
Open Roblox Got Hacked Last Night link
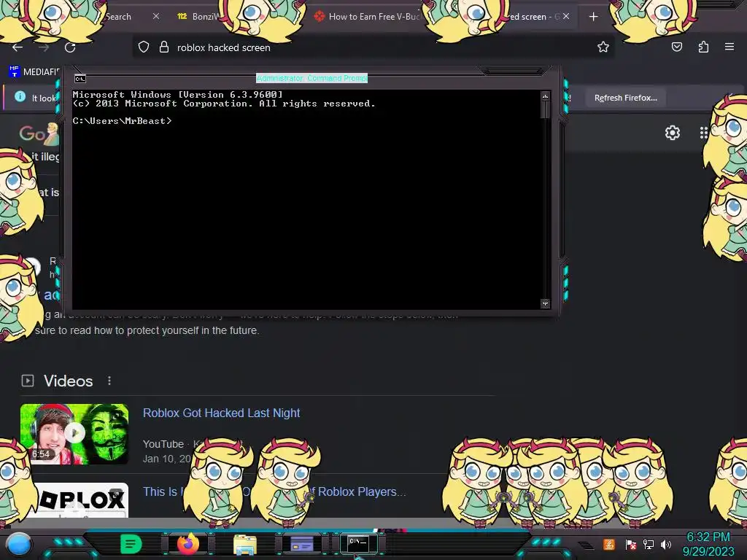pos(221,413)
